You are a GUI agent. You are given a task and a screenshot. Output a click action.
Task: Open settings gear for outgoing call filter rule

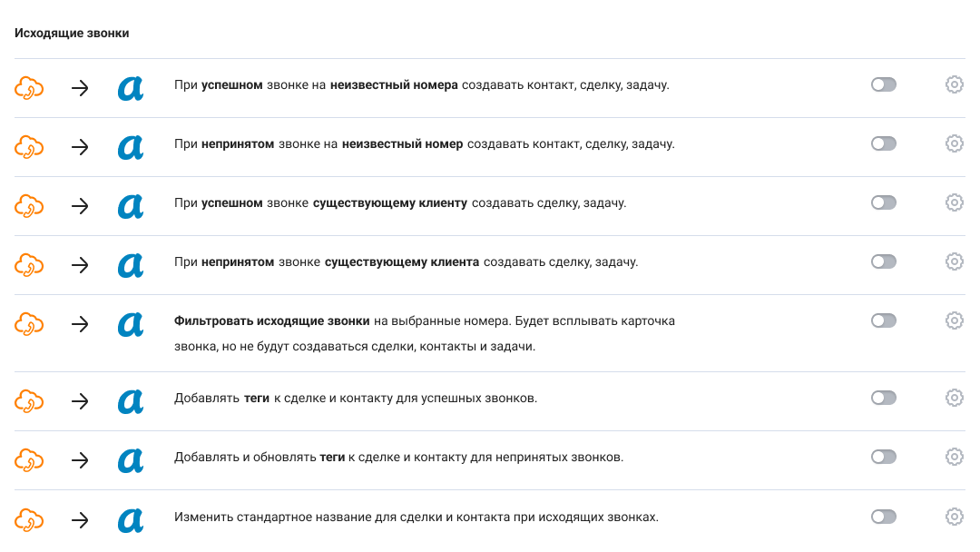click(x=954, y=320)
